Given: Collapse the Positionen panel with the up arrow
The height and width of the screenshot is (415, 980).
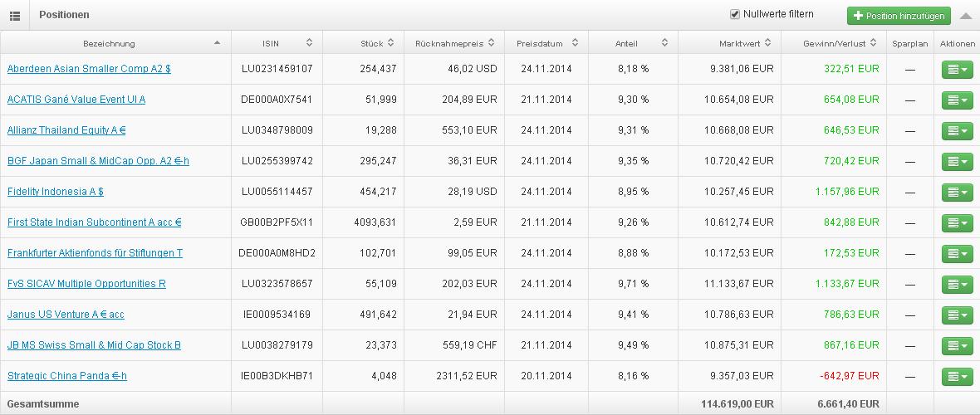Looking at the screenshot, I should (966, 16).
